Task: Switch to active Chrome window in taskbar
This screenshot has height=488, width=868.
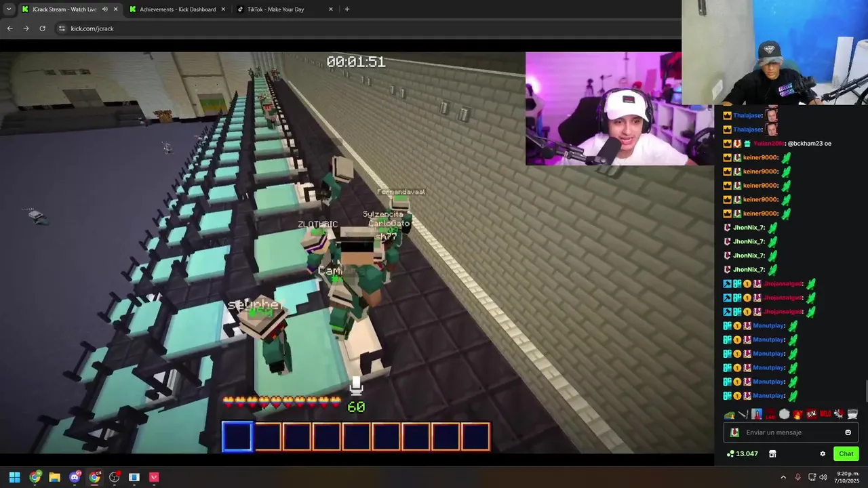Action: [x=94, y=477]
